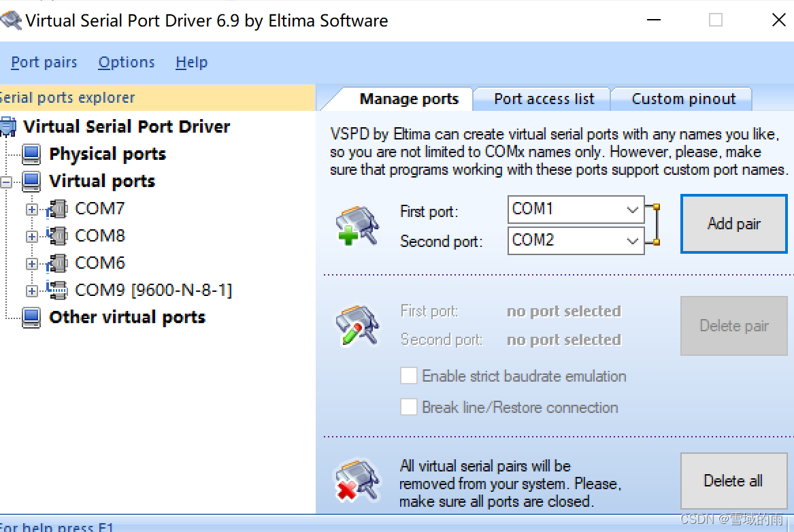Click the add pair green plus icon

coord(357,226)
